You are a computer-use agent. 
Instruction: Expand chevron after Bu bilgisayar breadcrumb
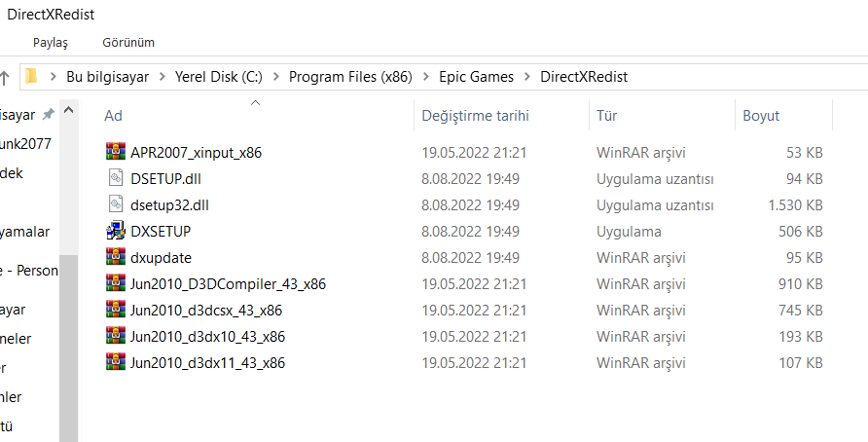pyautogui.click(x=162, y=77)
